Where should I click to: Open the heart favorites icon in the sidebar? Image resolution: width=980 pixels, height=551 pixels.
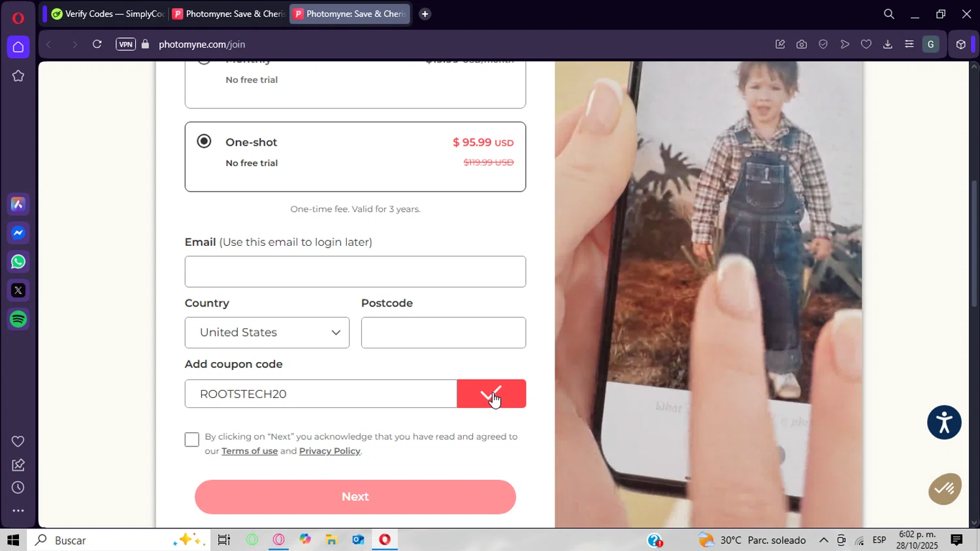[18, 442]
